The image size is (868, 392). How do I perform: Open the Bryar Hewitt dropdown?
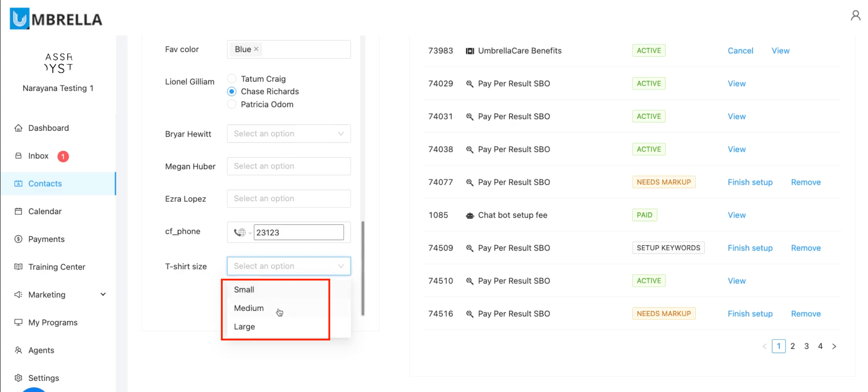pos(289,134)
